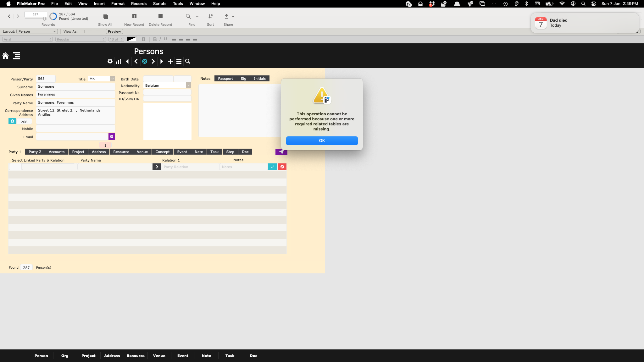Viewport: 644px width, 362px height.
Task: Expand the Title dropdown showing Mr.
Action: 113,79
